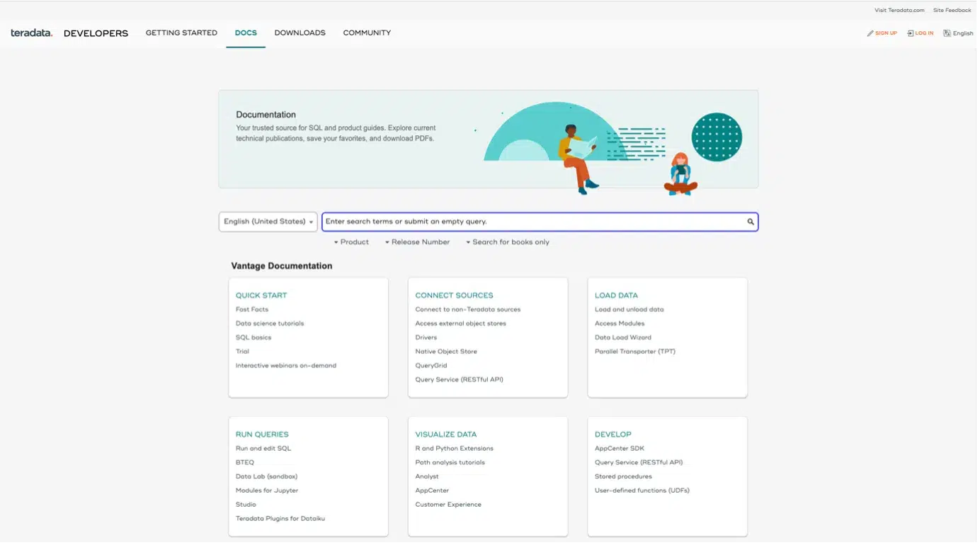980x545 pixels.
Task: Open the Fast Facts link
Action: pos(252,309)
